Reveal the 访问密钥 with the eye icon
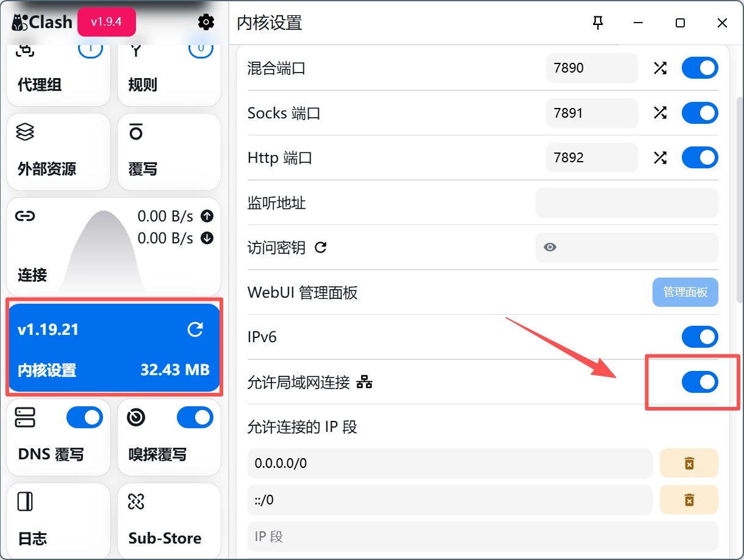Viewport: 744px width, 560px height. pyautogui.click(x=550, y=247)
